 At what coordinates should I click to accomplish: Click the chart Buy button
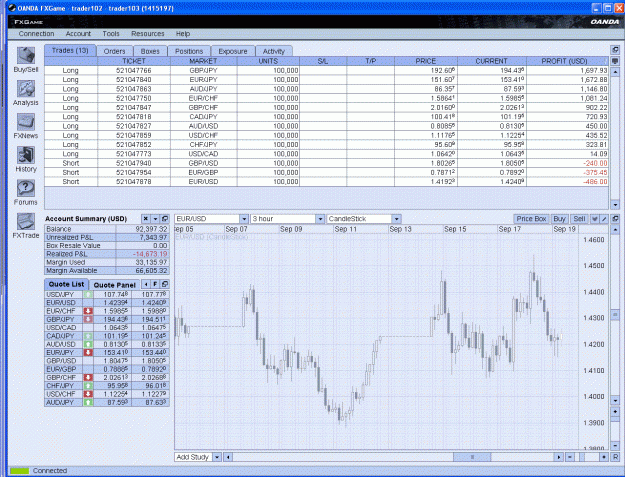click(x=560, y=219)
